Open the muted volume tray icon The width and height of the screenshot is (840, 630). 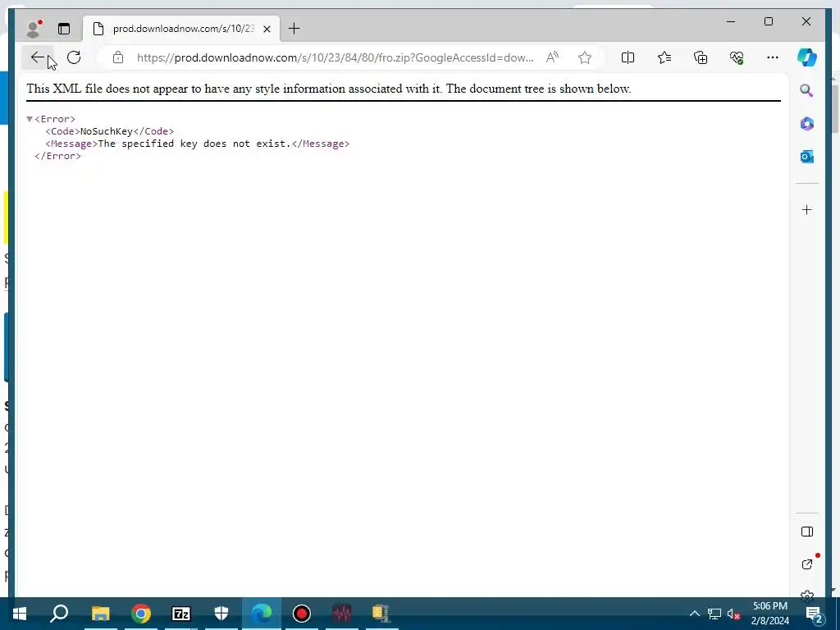click(734, 614)
